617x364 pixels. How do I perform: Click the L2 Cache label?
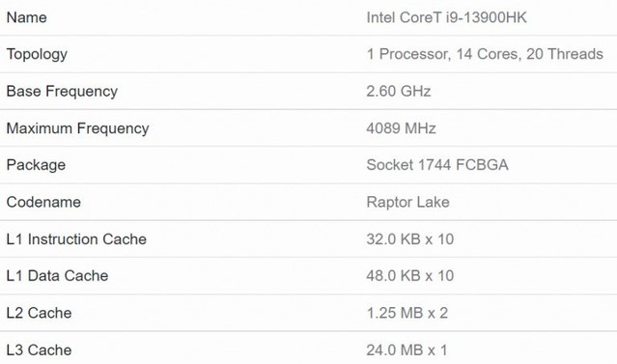(x=39, y=313)
